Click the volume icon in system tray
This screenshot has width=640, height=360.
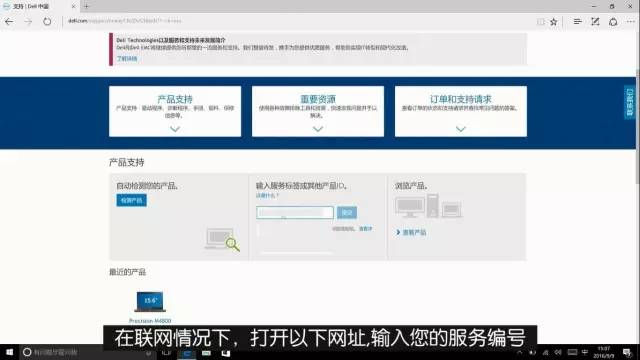coord(558,352)
